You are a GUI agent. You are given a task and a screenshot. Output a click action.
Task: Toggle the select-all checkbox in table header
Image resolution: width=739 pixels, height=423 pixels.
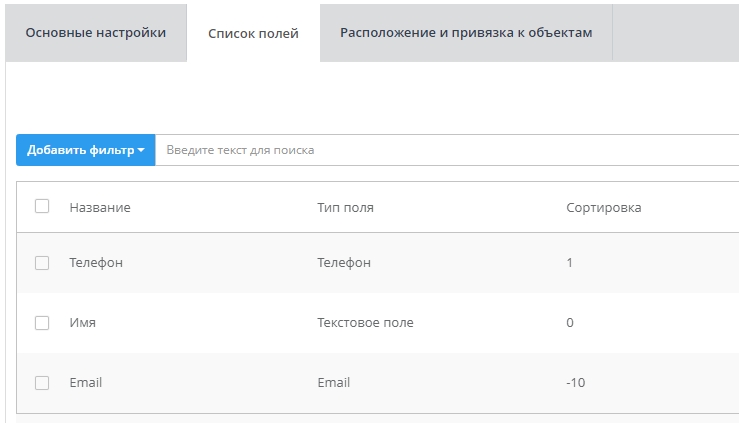coord(42,206)
